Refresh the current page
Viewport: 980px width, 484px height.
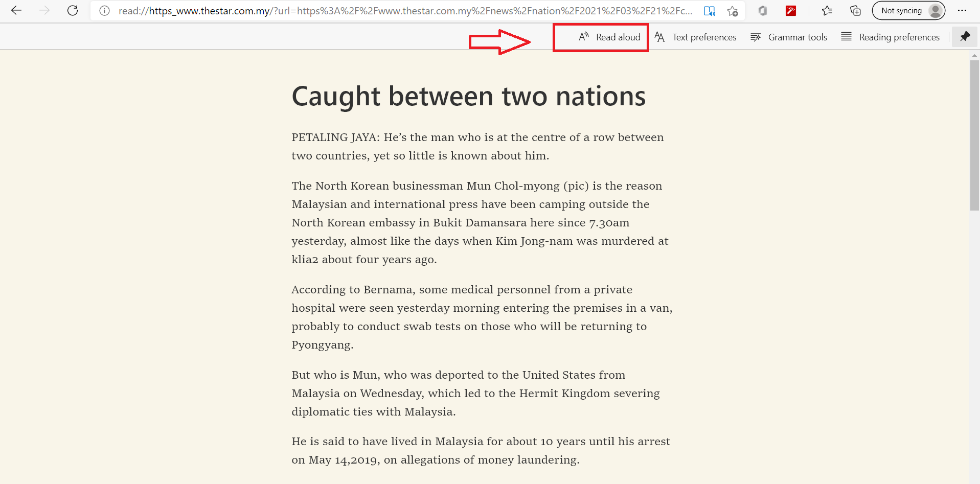tap(73, 11)
